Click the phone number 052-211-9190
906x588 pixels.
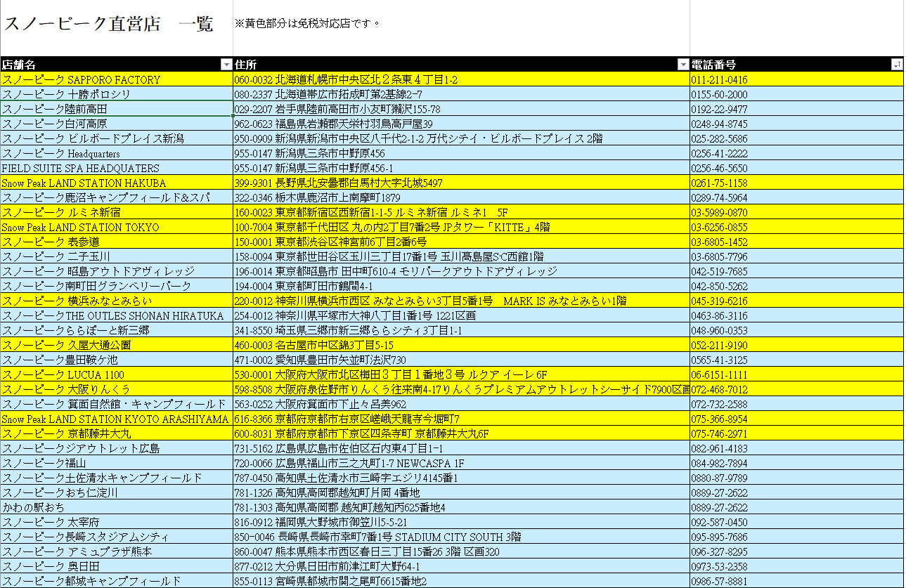coord(797,346)
